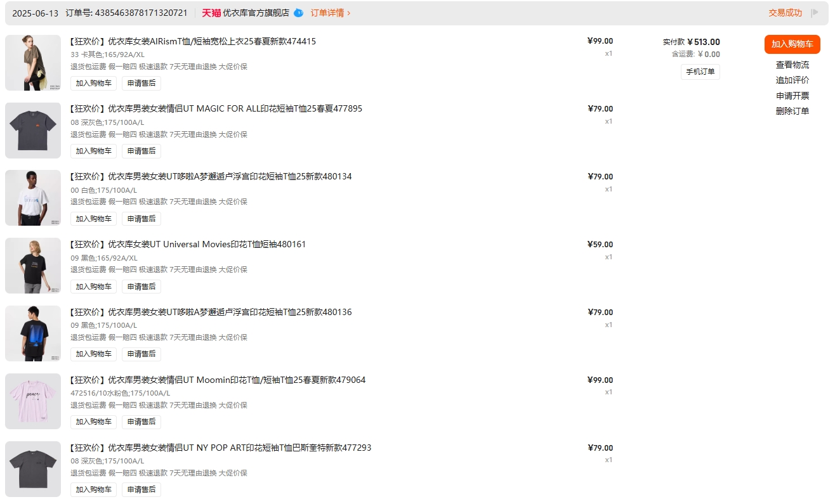
Task: Open the AIRism T恤 474415 product thumbnail
Action: (33, 63)
